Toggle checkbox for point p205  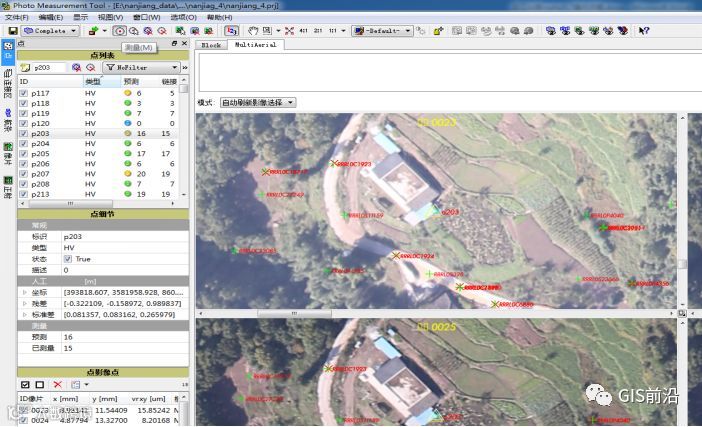tap(23, 154)
